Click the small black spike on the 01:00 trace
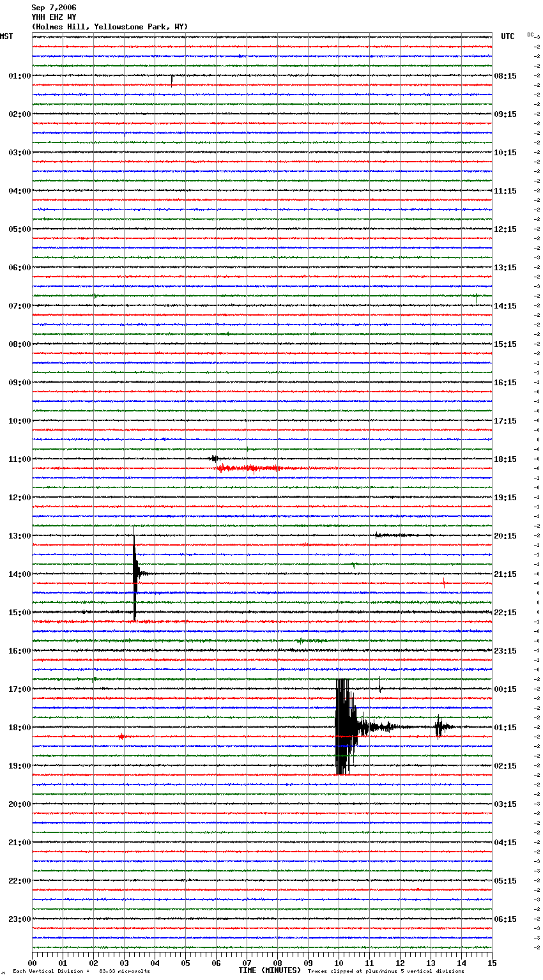Viewport: 543px width, 980px height. (x=171, y=79)
